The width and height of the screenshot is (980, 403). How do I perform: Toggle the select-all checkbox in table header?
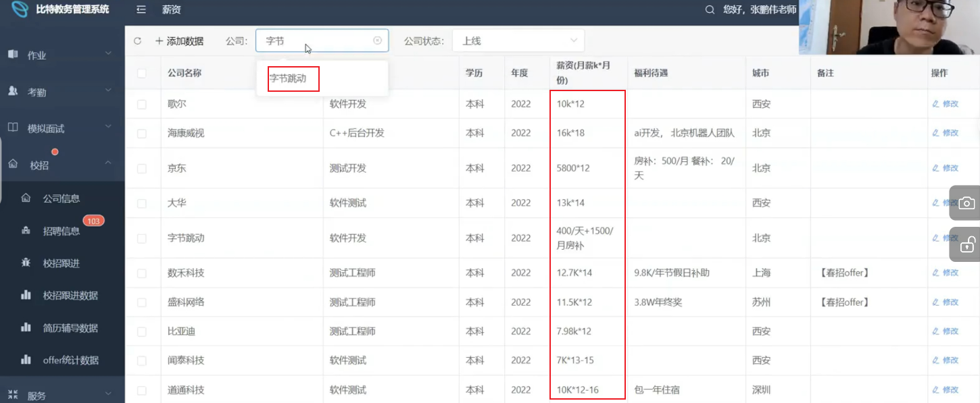pyautogui.click(x=142, y=73)
